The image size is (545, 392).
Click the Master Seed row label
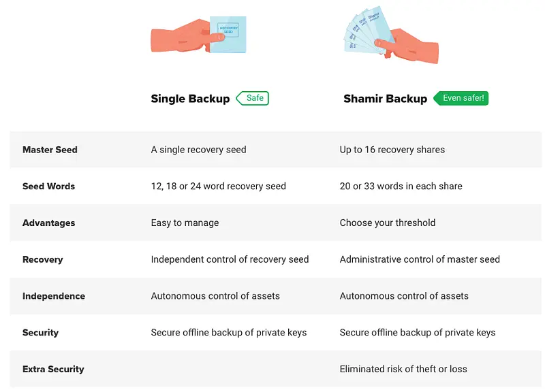tap(50, 150)
